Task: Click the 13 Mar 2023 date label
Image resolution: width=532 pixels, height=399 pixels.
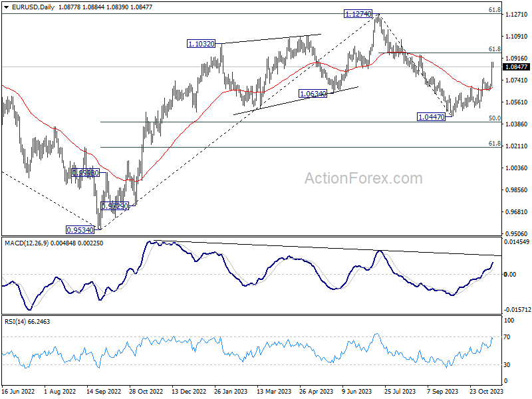Action: (x=274, y=391)
